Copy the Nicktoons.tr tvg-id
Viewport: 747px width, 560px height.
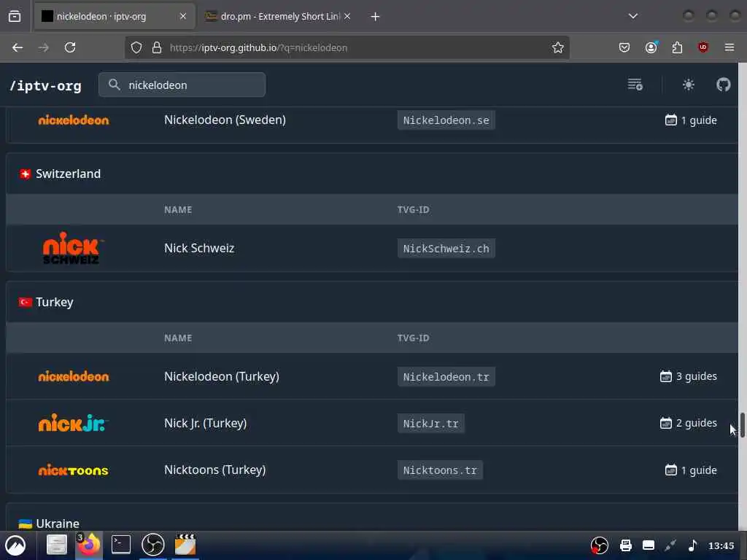tap(440, 470)
